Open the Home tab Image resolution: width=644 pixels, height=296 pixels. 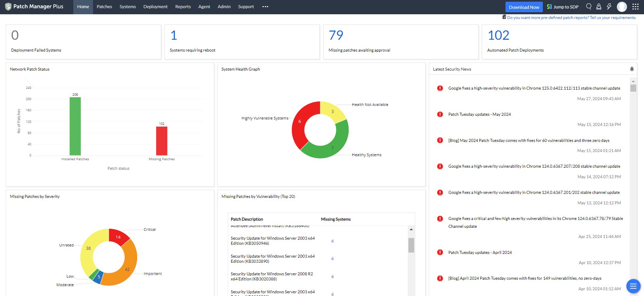[83, 7]
